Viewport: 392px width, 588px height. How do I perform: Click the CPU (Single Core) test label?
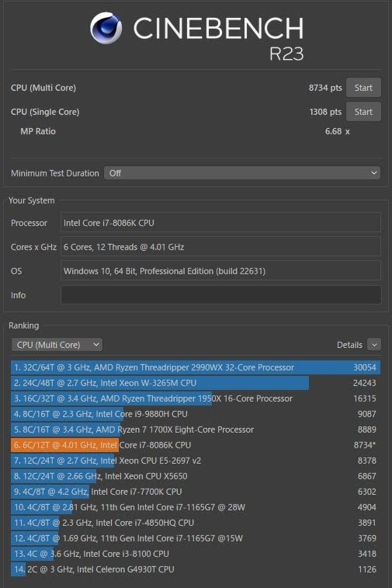pos(45,112)
